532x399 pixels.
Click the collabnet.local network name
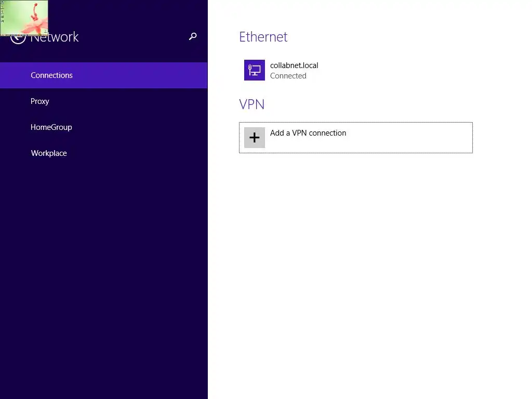coord(294,65)
